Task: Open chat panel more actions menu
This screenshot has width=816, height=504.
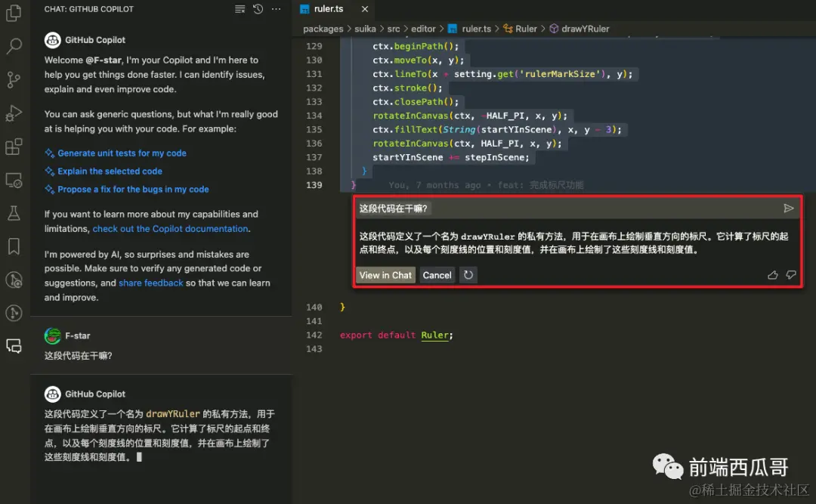Action: point(276,9)
